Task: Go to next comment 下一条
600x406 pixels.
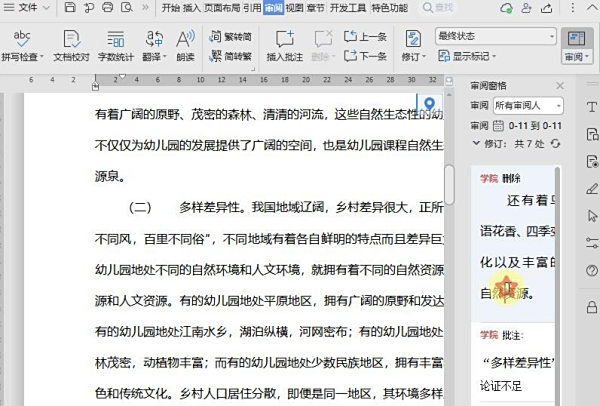Action: click(365, 56)
